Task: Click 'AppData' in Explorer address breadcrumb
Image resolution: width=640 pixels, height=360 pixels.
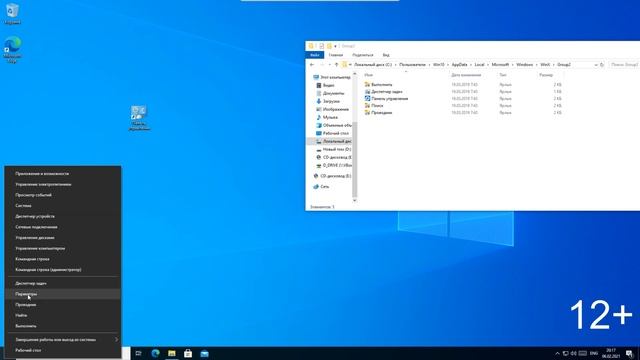Action: click(459, 65)
